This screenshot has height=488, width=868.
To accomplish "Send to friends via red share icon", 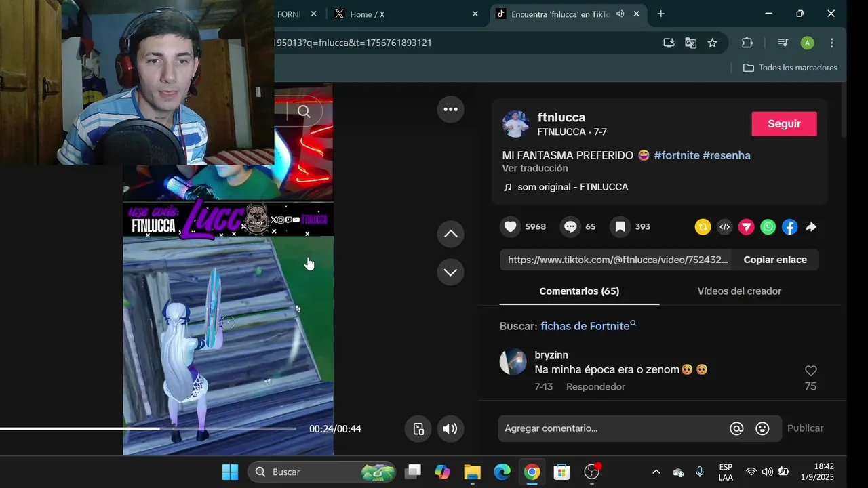I will tap(746, 227).
